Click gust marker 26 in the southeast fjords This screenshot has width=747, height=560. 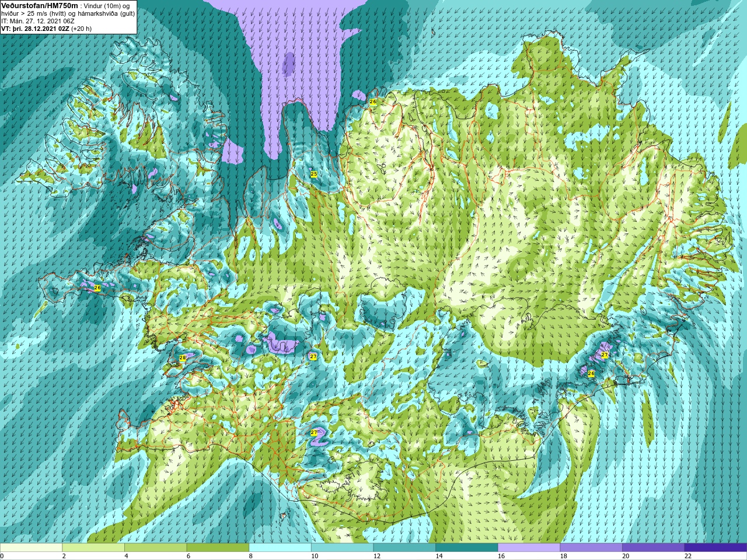591,373
